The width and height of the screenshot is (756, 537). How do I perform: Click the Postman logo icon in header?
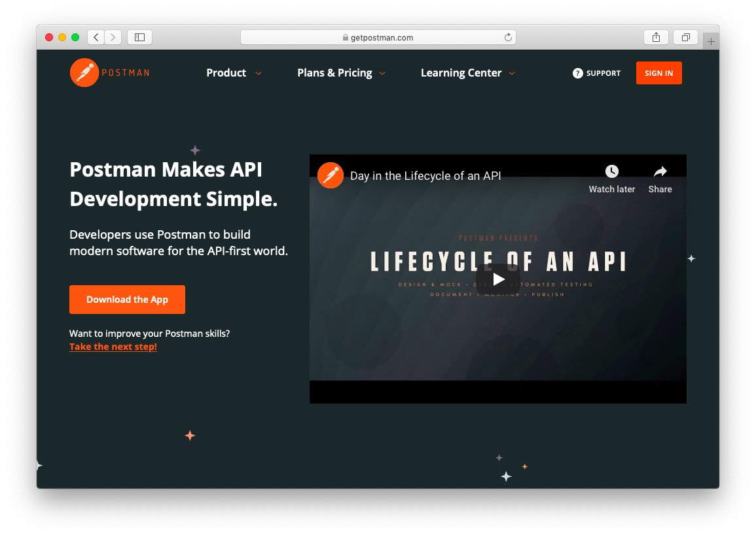point(84,73)
